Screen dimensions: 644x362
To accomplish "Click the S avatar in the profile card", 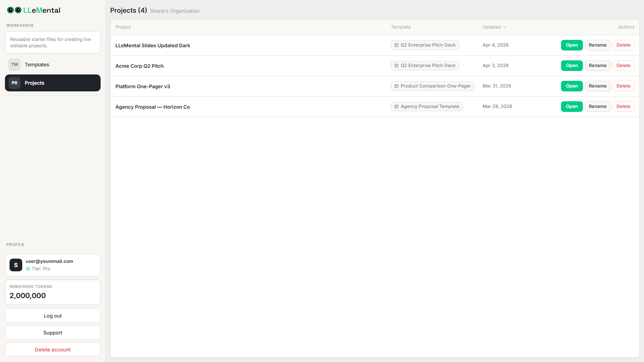I will pos(16,265).
